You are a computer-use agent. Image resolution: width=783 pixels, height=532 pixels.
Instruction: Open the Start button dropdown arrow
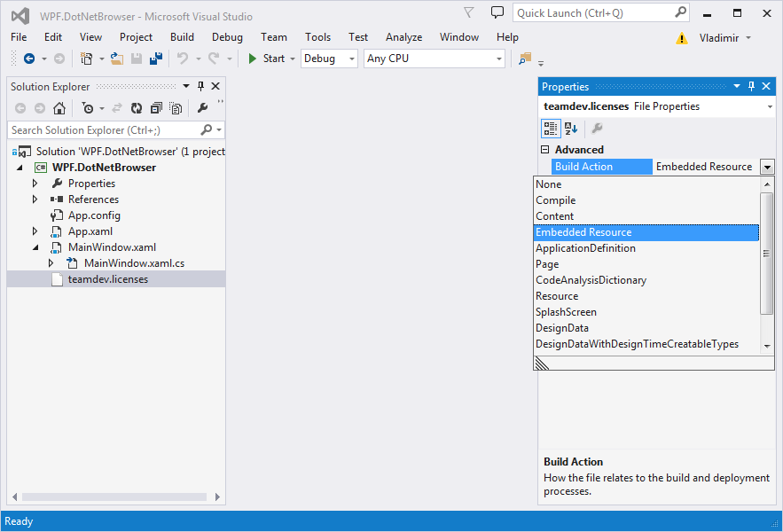(293, 59)
